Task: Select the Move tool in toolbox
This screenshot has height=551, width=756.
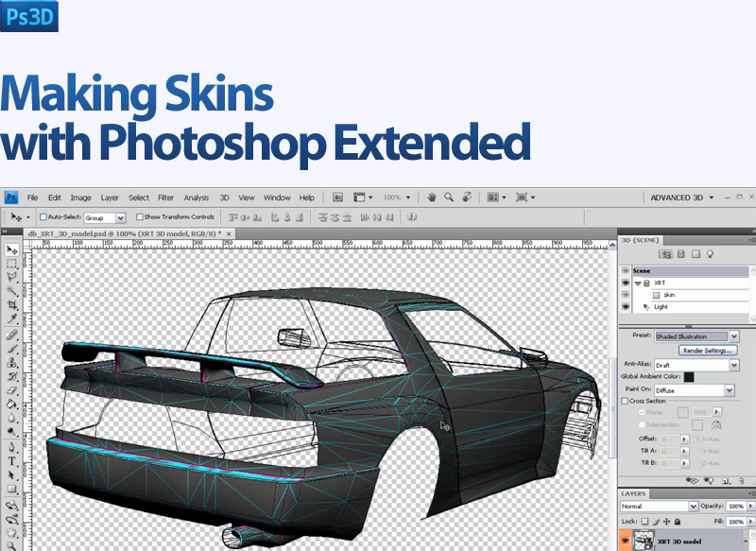Action: [x=12, y=250]
